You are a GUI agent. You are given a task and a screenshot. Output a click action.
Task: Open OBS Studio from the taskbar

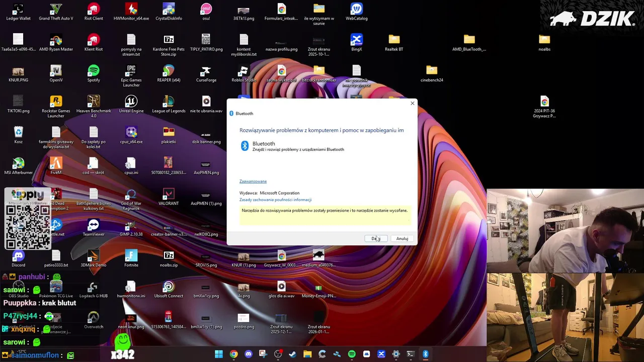(x=278, y=354)
